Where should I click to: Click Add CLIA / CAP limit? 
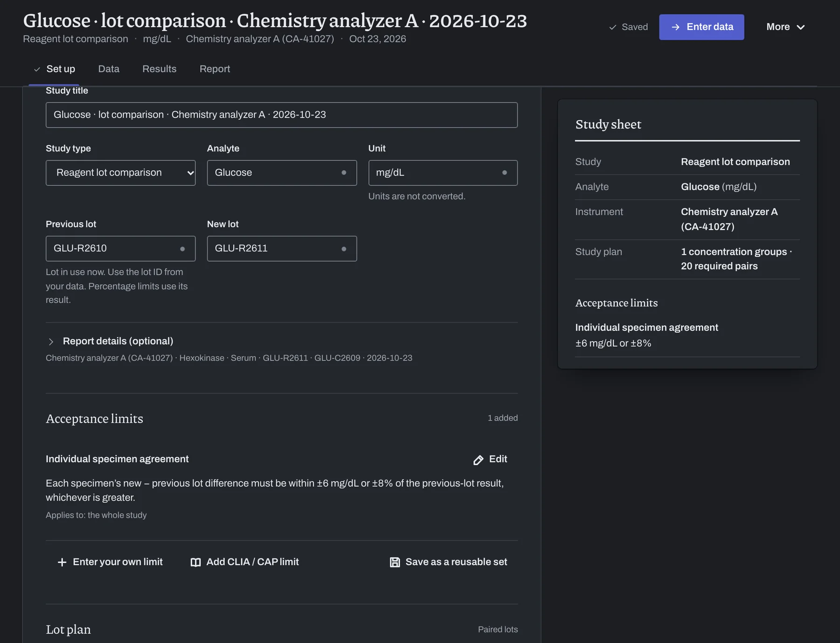point(245,562)
